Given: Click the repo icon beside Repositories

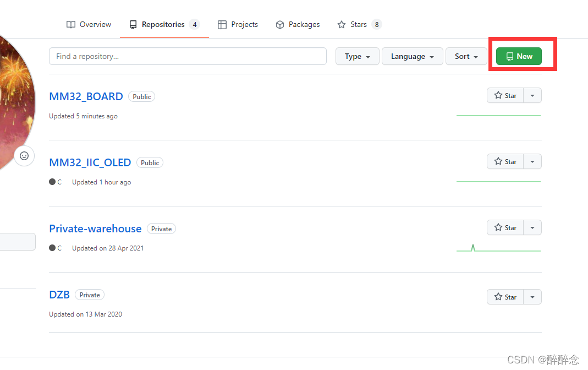Looking at the screenshot, I should pos(133,25).
